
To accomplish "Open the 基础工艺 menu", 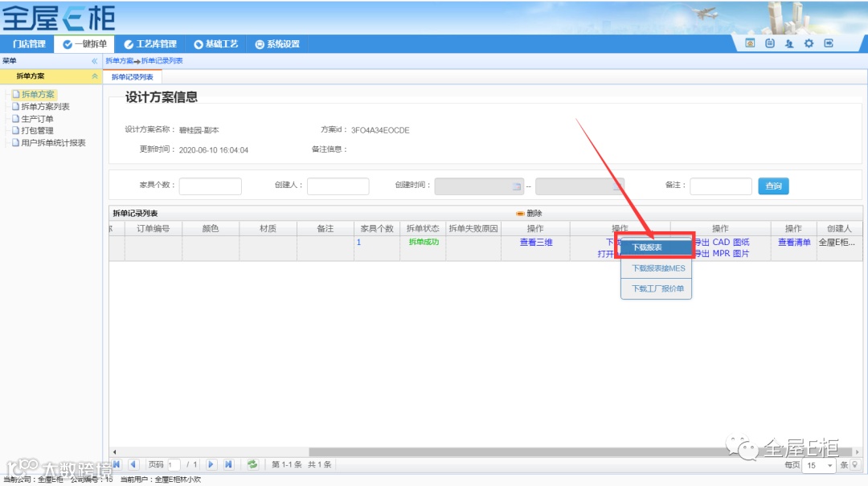I will pyautogui.click(x=216, y=43).
